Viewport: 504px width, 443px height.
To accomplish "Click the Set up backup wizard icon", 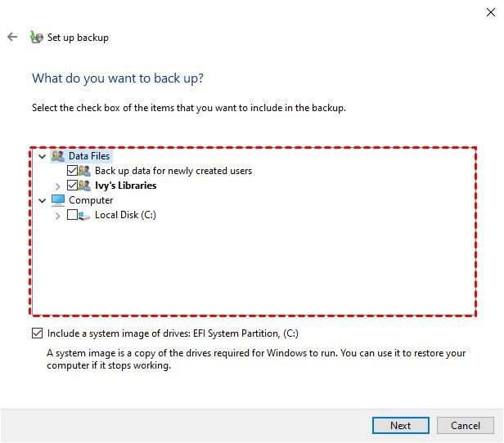I will tap(36, 37).
